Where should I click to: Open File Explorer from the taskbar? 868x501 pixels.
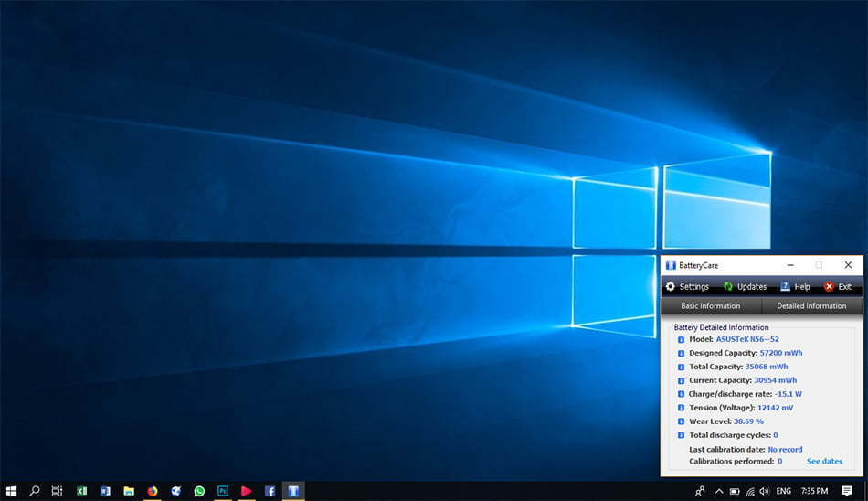[129, 491]
